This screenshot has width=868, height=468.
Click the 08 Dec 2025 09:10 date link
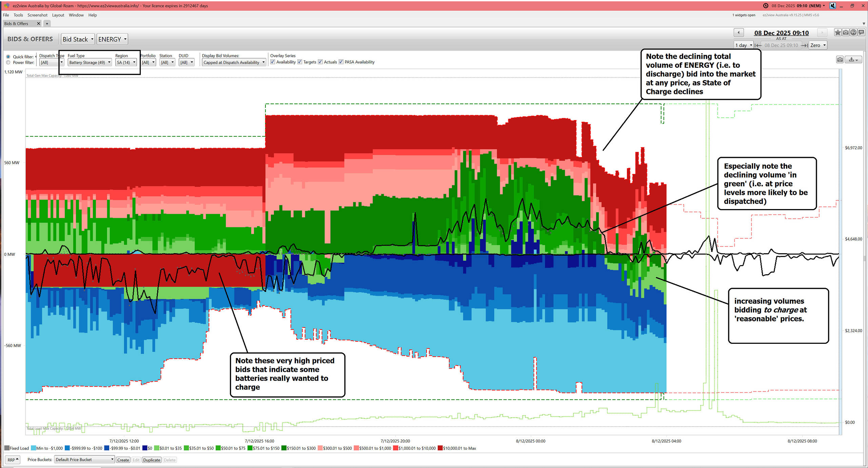point(781,33)
